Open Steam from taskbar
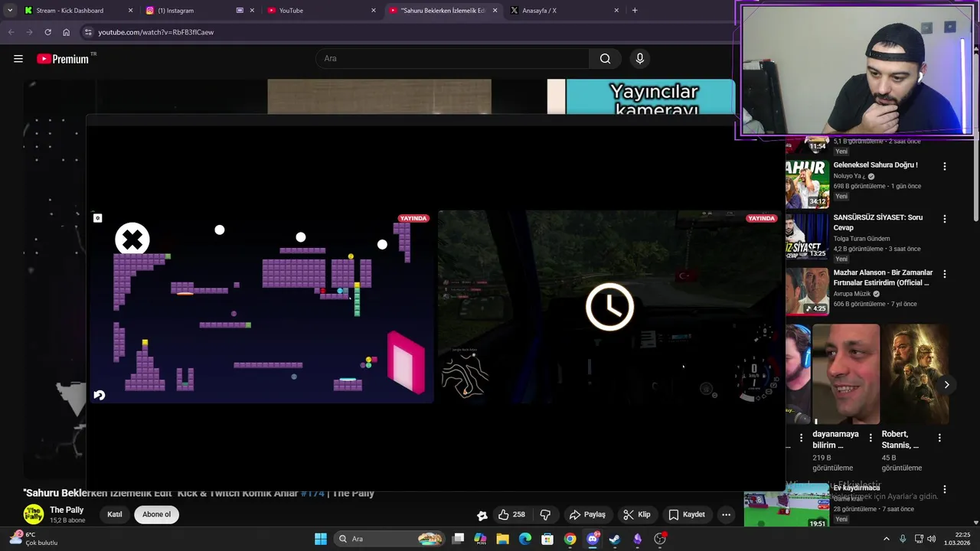Viewport: 980px width, 551px height. pos(615,539)
